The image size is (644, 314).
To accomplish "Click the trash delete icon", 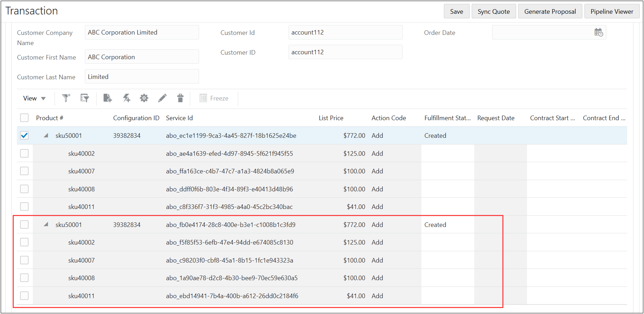I will 180,98.
